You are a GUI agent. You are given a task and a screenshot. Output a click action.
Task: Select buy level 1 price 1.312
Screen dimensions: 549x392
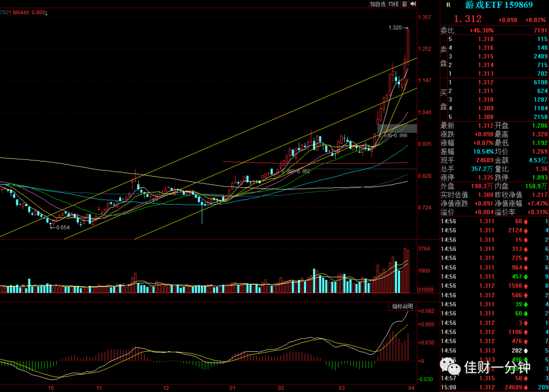click(x=485, y=82)
